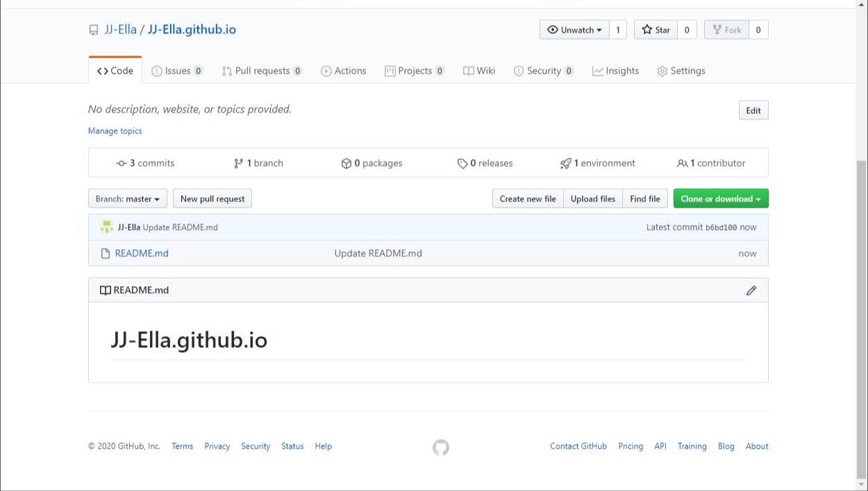Open the Issues tab
868x491 pixels.
pyautogui.click(x=177, y=71)
